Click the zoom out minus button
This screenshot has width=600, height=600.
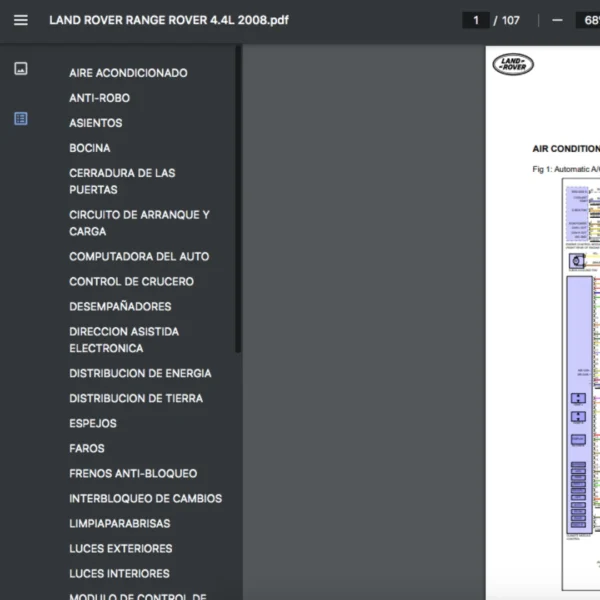point(556,20)
